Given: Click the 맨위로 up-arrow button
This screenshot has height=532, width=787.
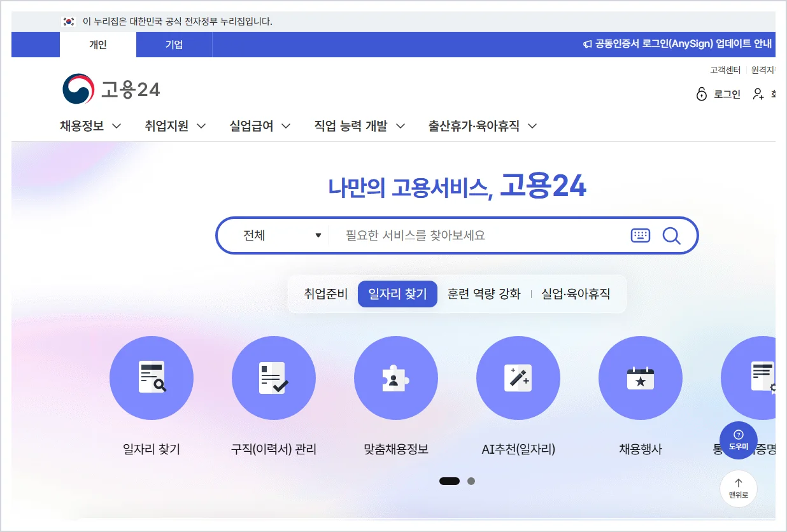Looking at the screenshot, I should (739, 488).
